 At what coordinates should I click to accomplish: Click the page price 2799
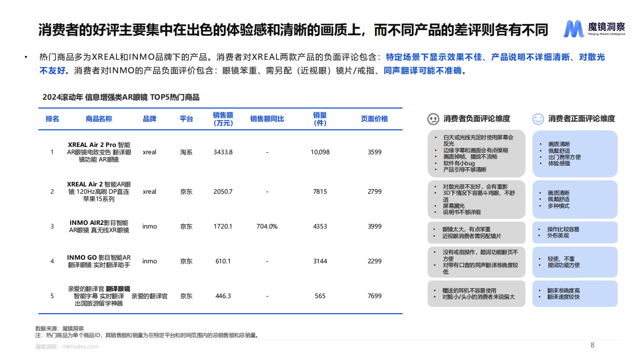[x=374, y=192]
